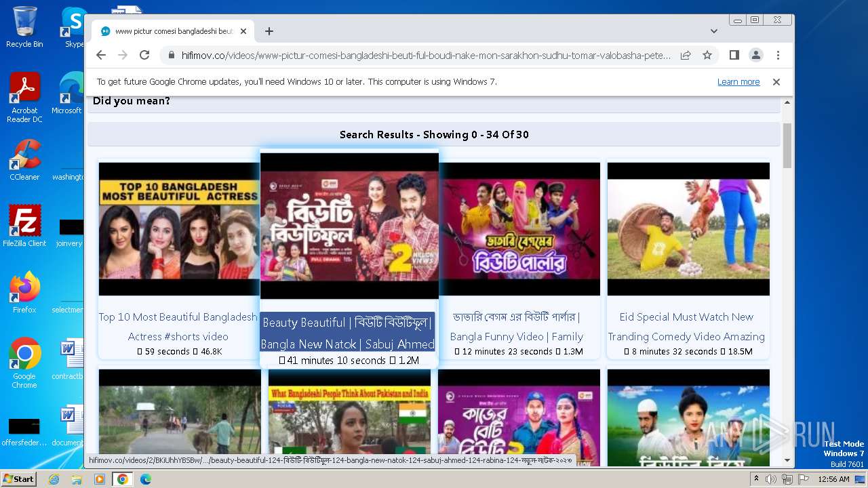The width and height of the screenshot is (868, 488).
Task: Click '59 seconds' duration text
Action: click(167, 352)
